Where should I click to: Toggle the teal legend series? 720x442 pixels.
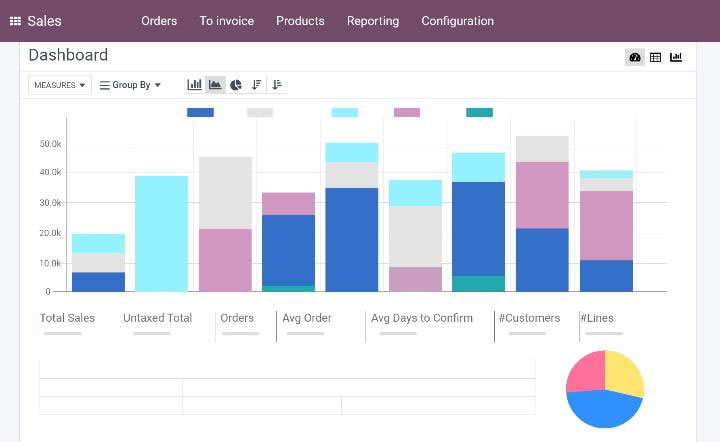coord(479,113)
